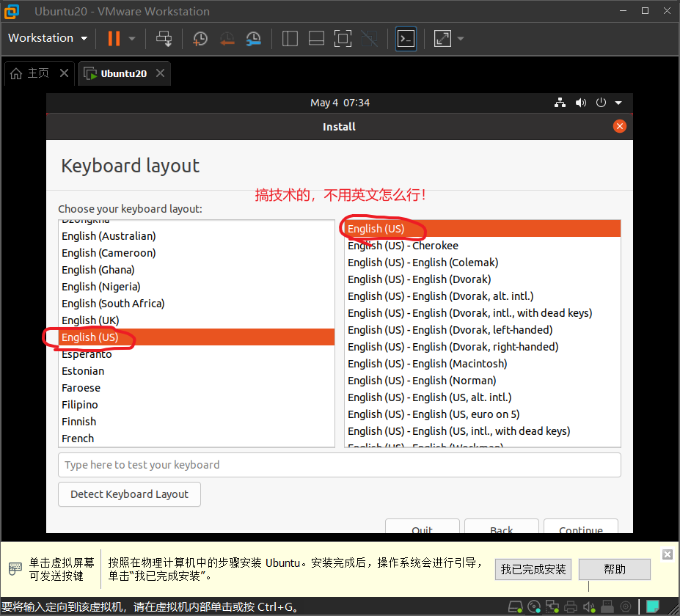
Task: Select English (US) - Cherokee variant
Action: click(x=483, y=246)
